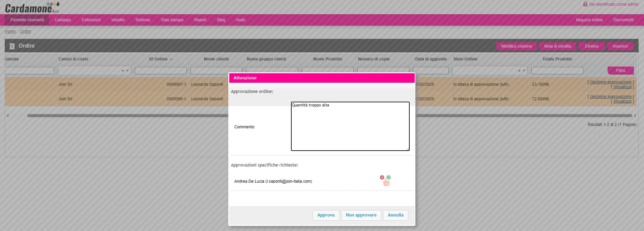Open the Vendite menu
The width and height of the screenshot is (644, 231).
pyautogui.click(x=118, y=20)
